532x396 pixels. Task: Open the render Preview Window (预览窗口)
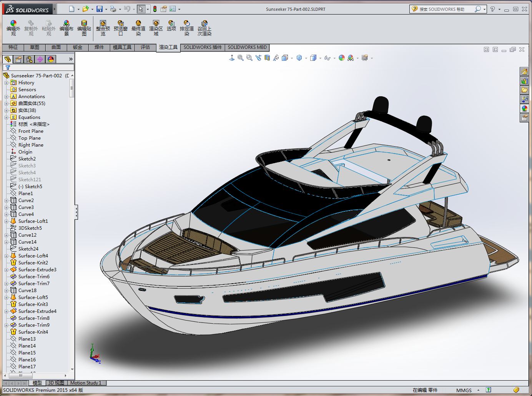pos(121,28)
